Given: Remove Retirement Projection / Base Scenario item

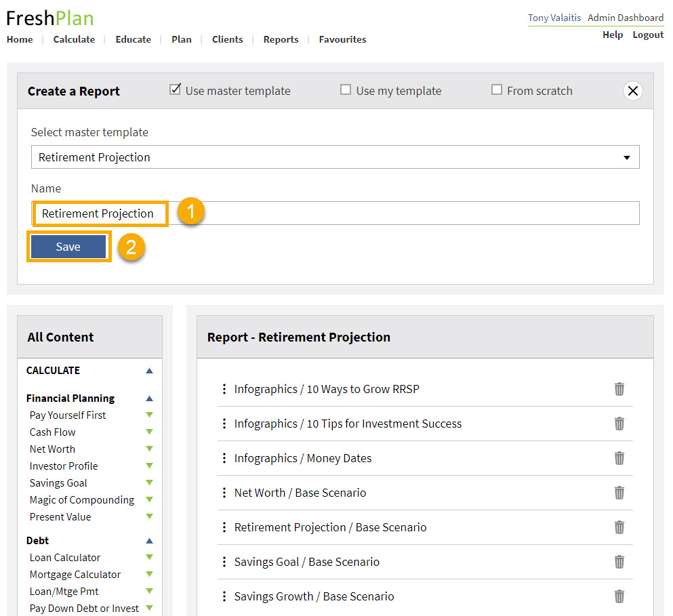Looking at the screenshot, I should tap(619, 527).
